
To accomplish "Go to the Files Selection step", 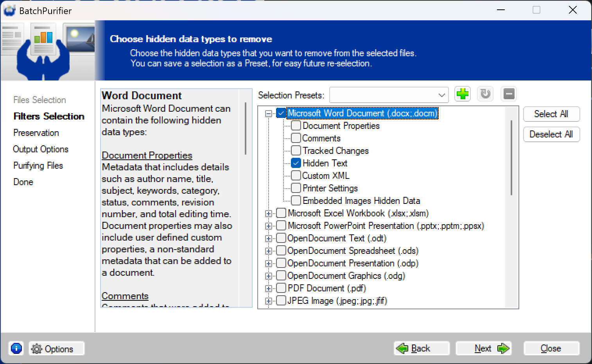I will [x=39, y=100].
